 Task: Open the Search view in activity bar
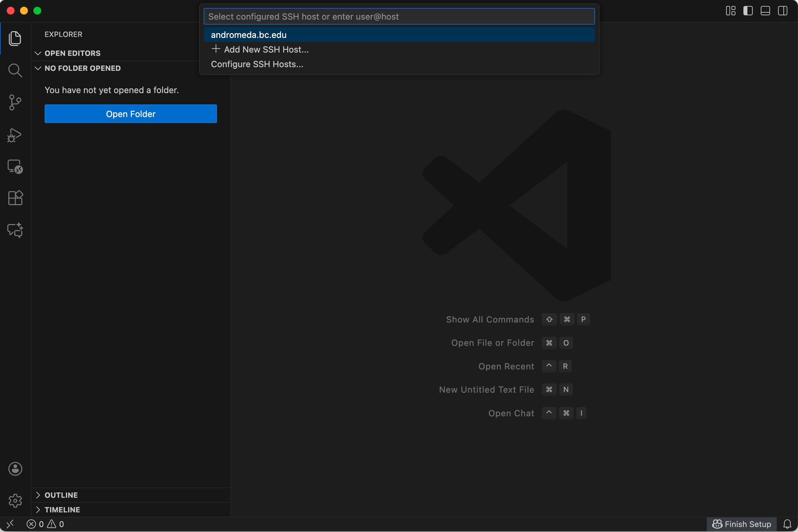click(x=15, y=70)
